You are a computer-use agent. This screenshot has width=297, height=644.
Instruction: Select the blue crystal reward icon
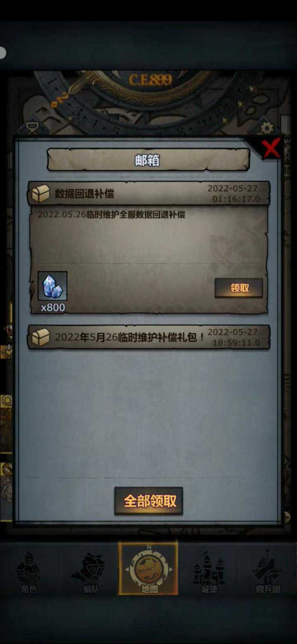click(x=52, y=286)
